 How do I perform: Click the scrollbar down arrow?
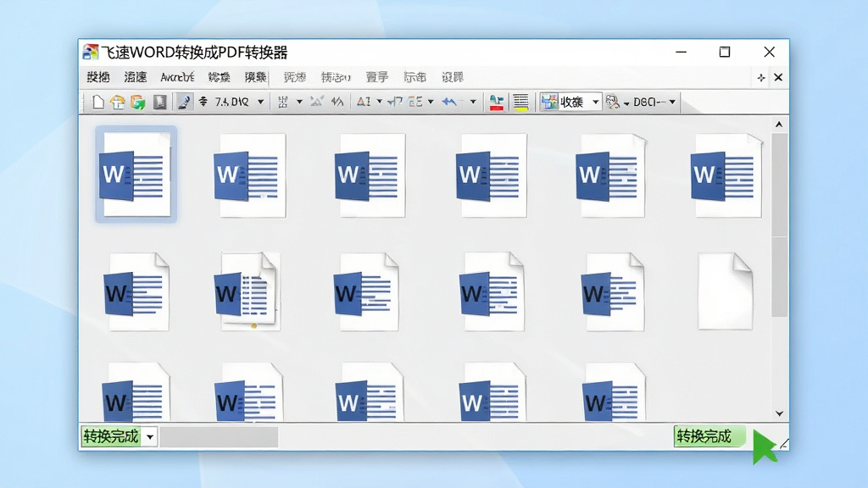pos(780,413)
